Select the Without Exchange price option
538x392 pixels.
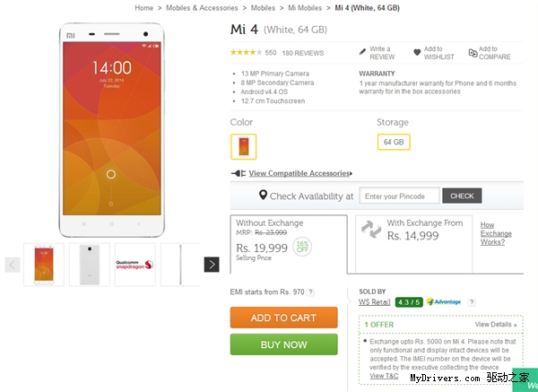288,243
